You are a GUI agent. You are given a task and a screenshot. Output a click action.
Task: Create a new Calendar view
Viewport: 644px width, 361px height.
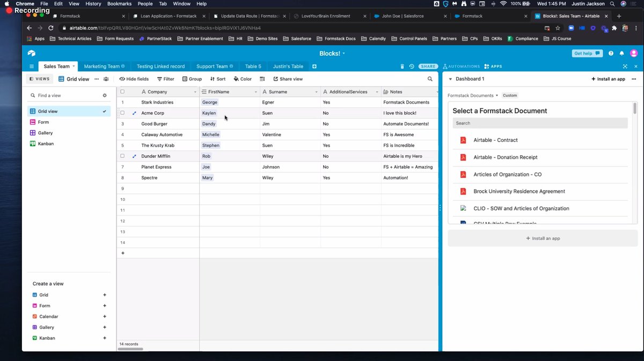[x=70, y=316]
